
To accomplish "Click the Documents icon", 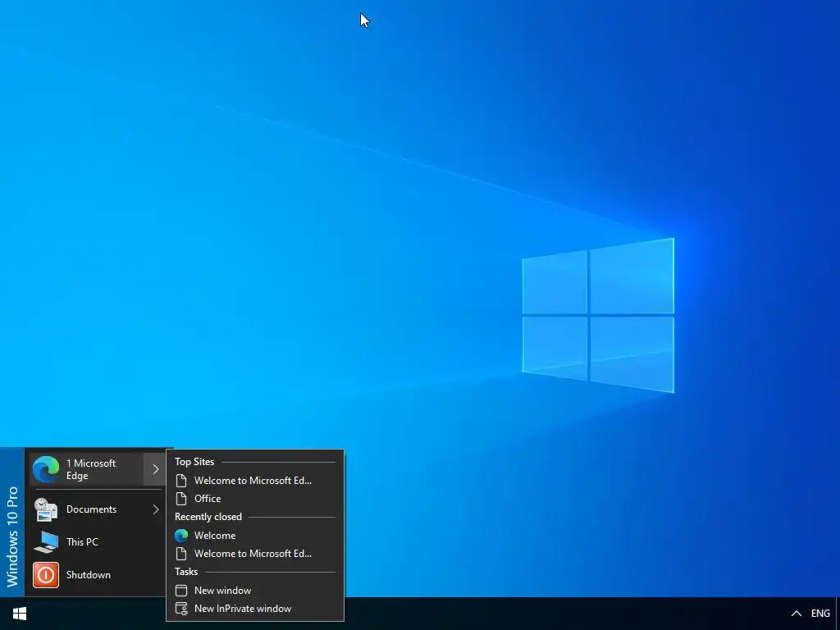I will (46, 509).
